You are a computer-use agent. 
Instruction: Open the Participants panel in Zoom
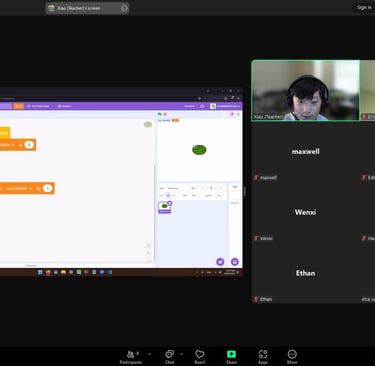[x=131, y=357]
